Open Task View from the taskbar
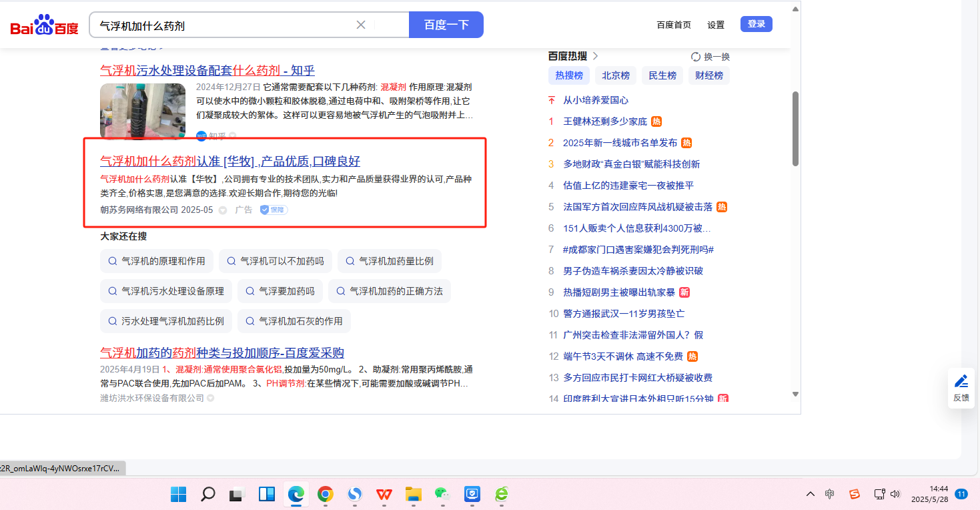This screenshot has width=980, height=510. (237, 494)
